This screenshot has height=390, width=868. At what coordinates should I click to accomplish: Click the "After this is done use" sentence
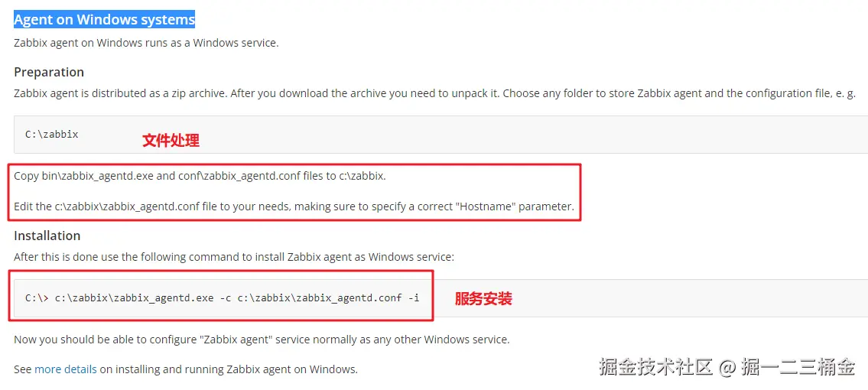pos(233,257)
